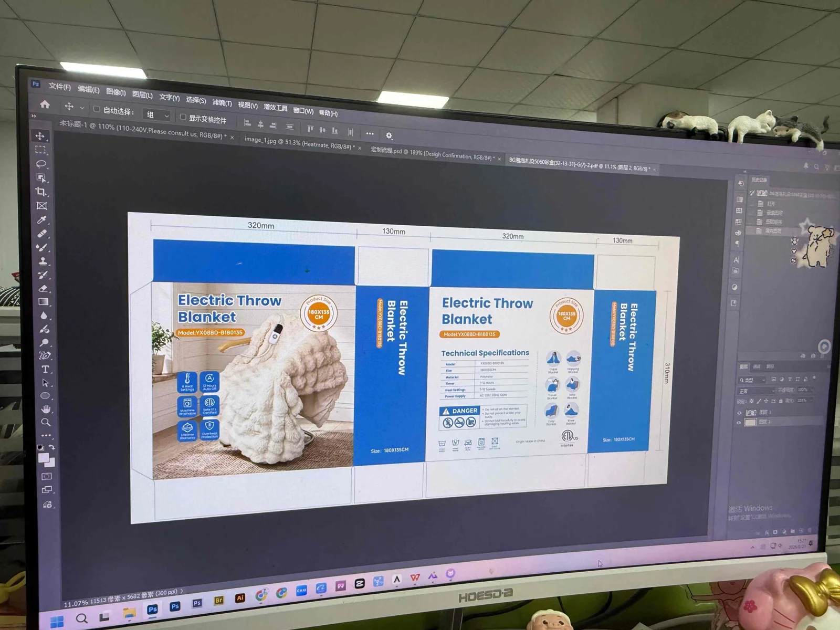Hide the upper layer with the eye icon
840x630 pixels.
click(x=739, y=413)
